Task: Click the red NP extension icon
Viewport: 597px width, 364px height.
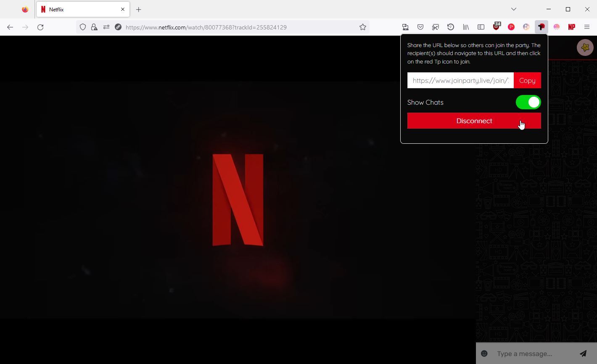Action: 571,27
